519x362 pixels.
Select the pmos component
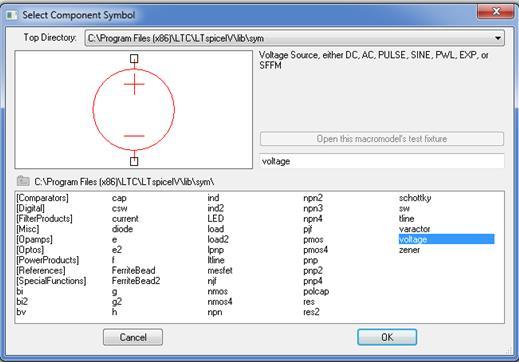pos(313,239)
